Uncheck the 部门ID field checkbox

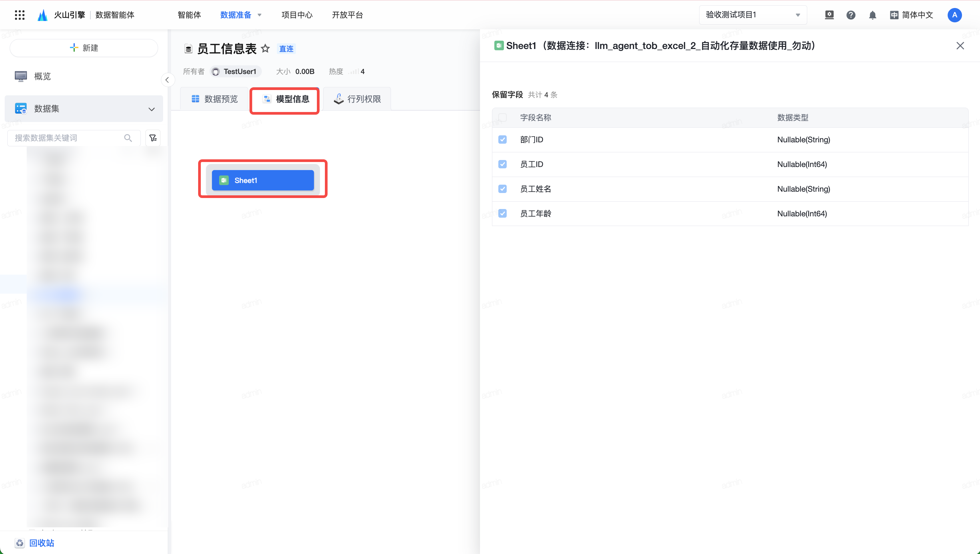click(502, 140)
